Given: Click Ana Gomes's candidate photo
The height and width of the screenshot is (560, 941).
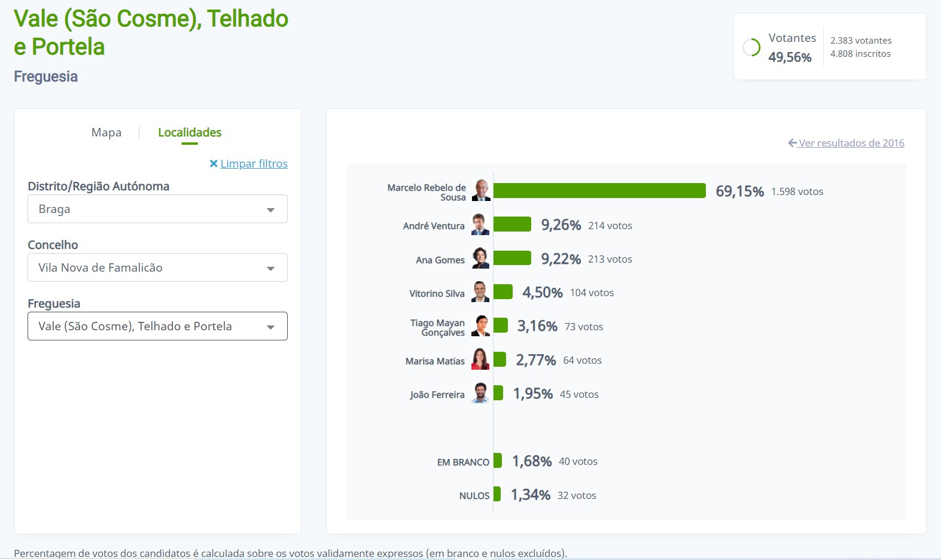Looking at the screenshot, I should [480, 258].
